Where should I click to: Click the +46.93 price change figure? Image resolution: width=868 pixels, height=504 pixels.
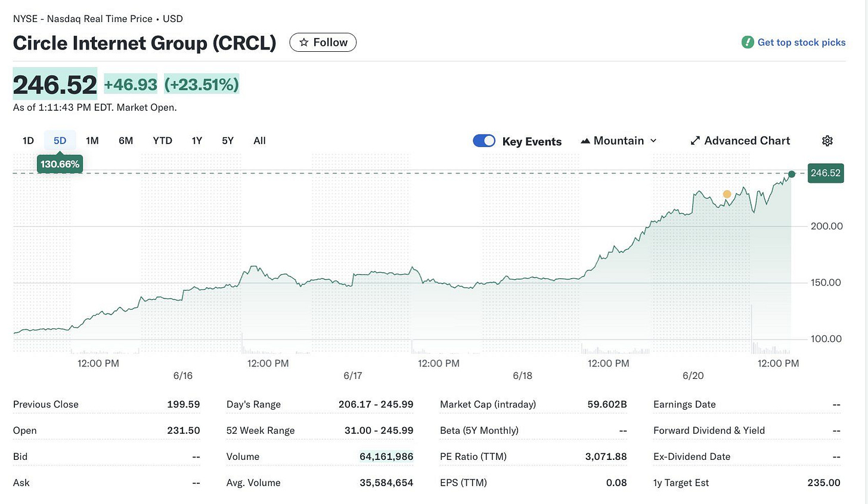click(131, 85)
